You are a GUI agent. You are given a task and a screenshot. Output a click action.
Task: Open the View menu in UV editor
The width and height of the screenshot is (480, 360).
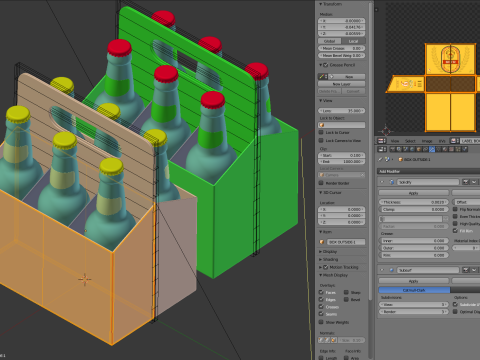(395, 141)
